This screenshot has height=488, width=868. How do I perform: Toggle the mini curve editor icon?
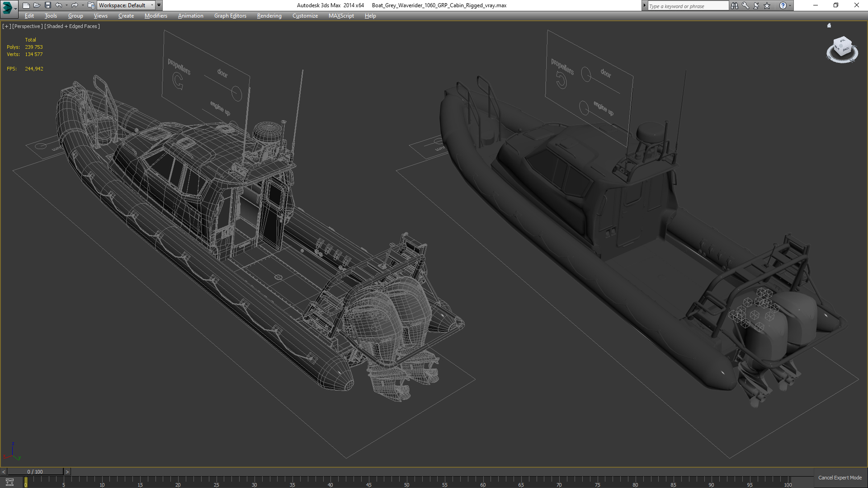click(9, 482)
